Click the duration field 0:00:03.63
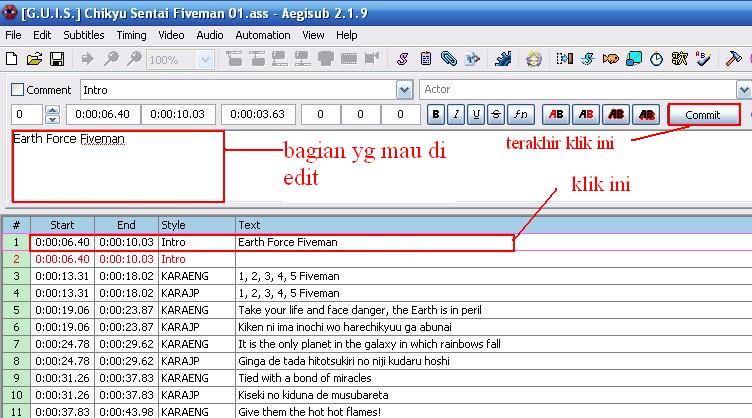 pos(258,115)
